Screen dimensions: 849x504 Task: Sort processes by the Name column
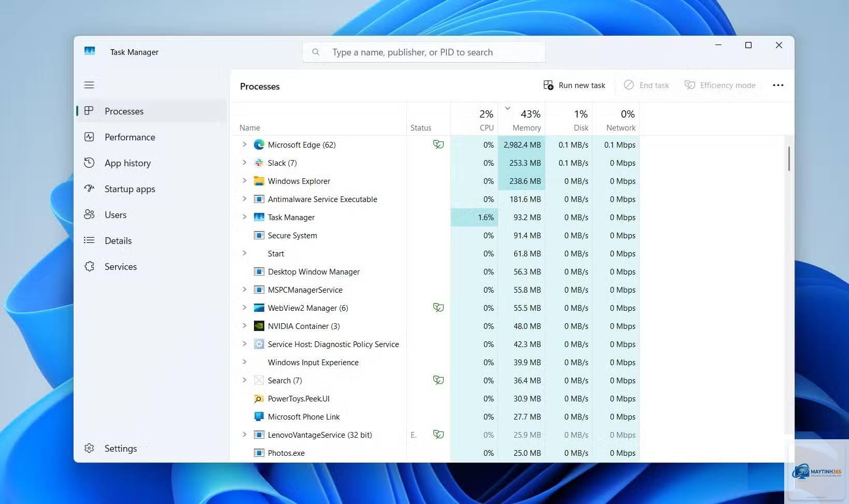tap(319, 119)
